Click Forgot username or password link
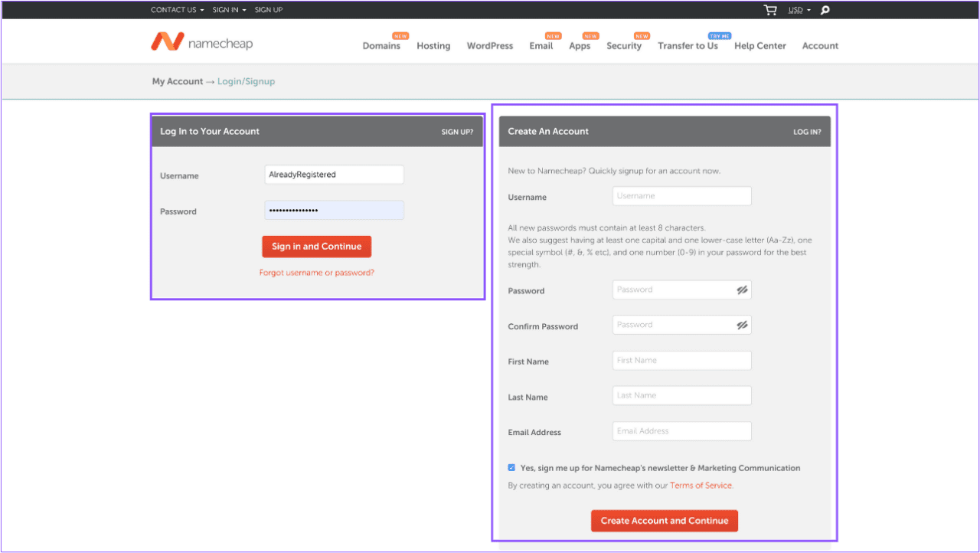Viewport: 980px width, 553px height. (316, 272)
